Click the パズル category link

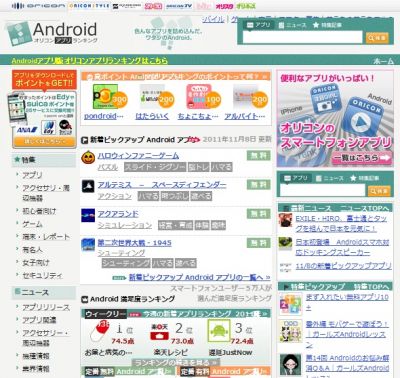point(108,167)
